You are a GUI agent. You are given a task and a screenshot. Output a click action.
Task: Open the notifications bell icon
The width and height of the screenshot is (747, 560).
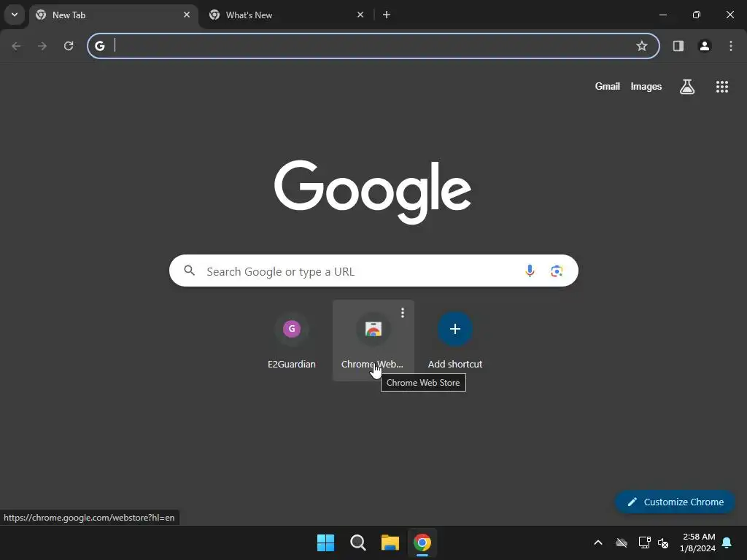[x=727, y=542]
